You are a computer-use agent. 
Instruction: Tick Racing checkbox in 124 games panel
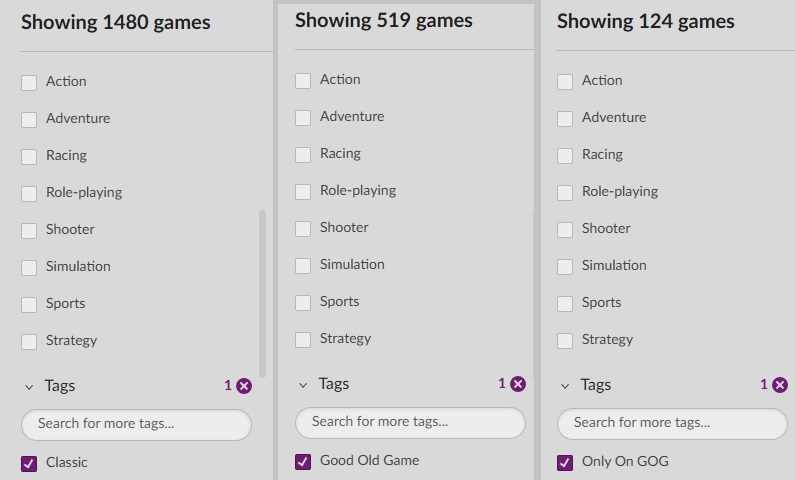tap(565, 156)
